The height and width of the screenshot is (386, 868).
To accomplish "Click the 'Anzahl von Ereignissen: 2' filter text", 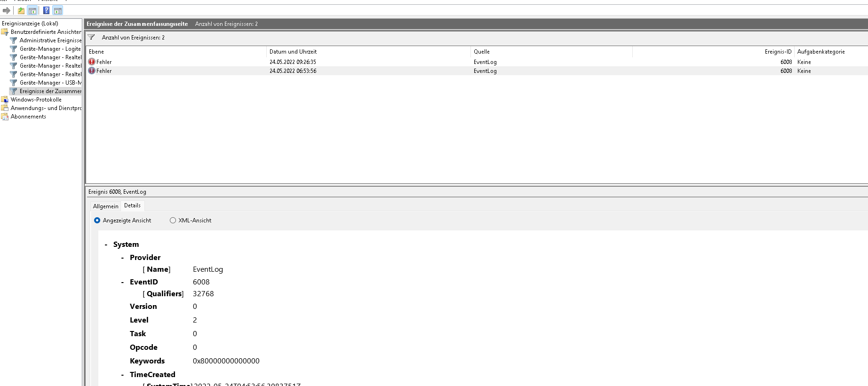I will (133, 38).
